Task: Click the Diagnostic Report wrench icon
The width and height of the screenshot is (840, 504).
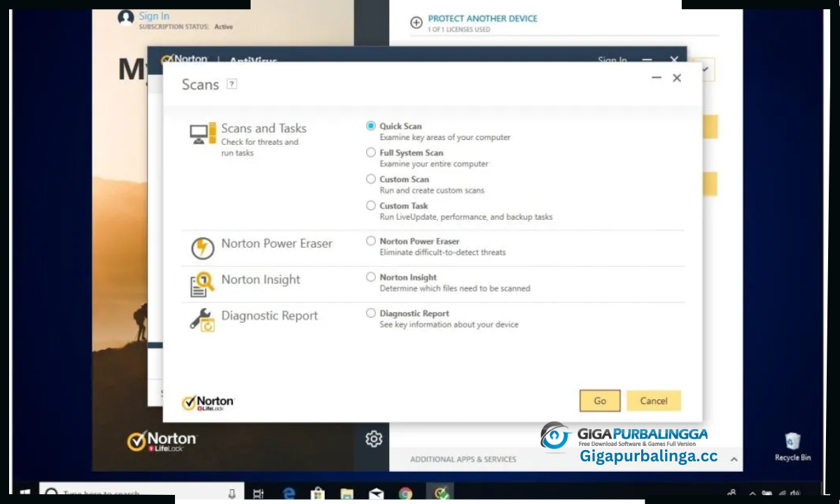Action: (202, 320)
